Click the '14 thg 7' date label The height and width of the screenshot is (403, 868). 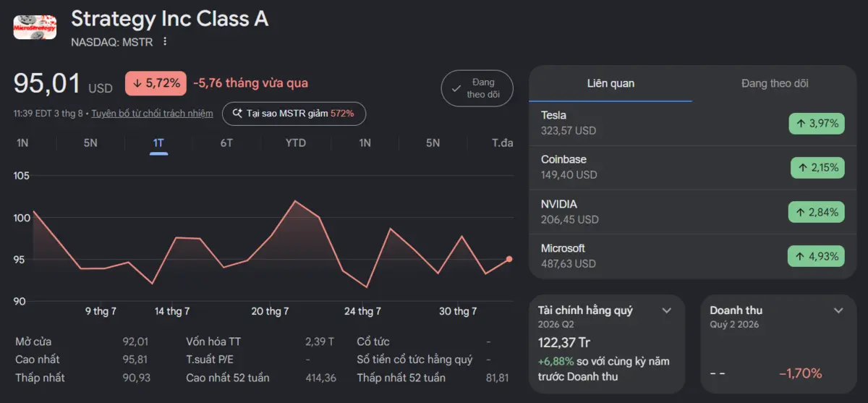pyautogui.click(x=172, y=311)
